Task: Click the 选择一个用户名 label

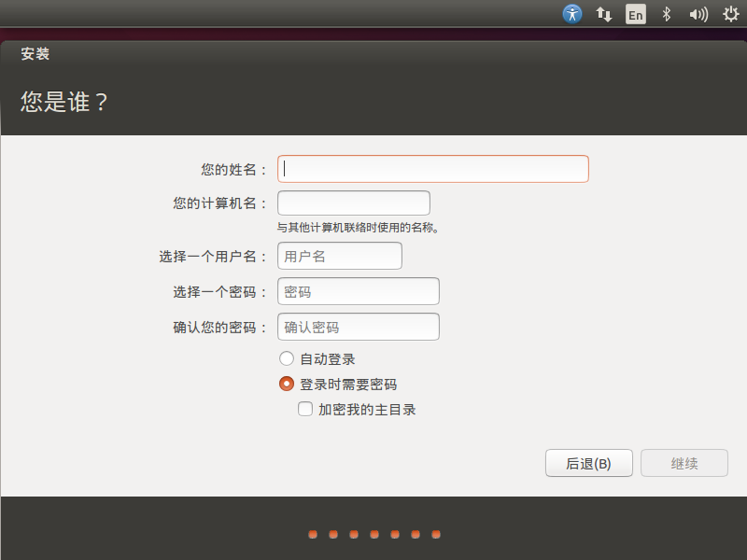Action: pyautogui.click(x=213, y=257)
